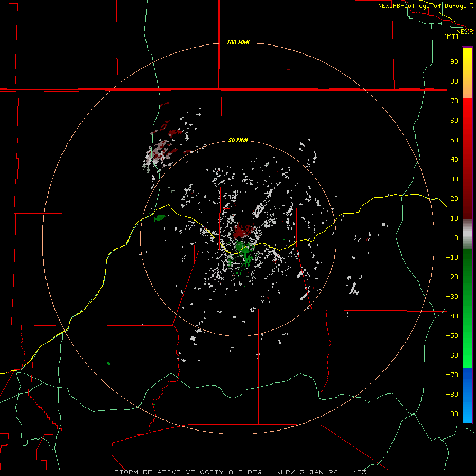Click the "10" value on velocity scale

point(454,218)
